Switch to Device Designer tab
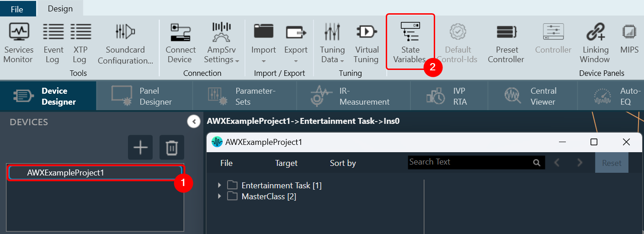Screen dimensions: 644x234 click(x=48, y=96)
